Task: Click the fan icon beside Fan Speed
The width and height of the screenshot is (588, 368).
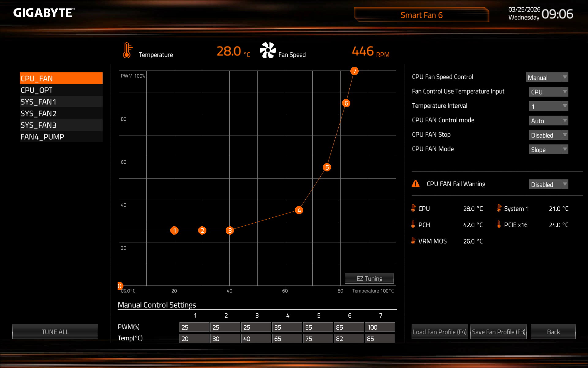Action: [268, 50]
